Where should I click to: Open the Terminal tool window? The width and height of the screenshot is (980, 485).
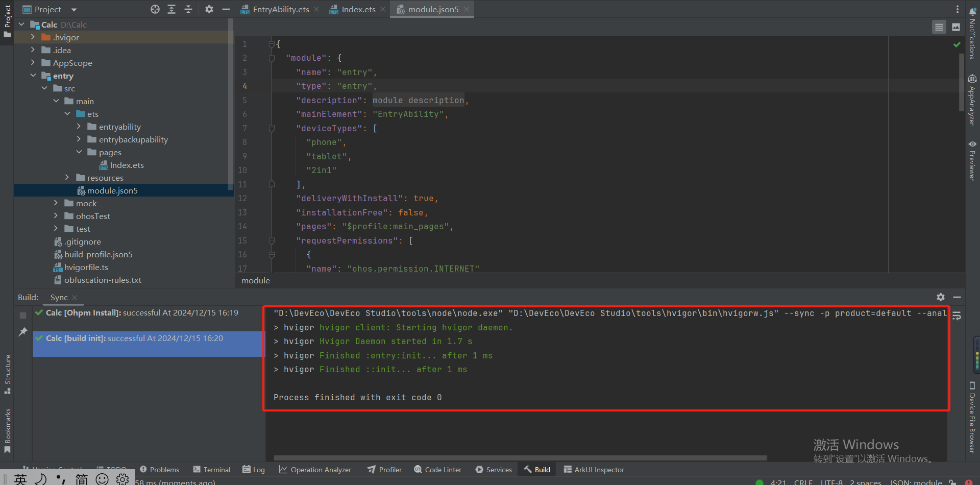211,470
